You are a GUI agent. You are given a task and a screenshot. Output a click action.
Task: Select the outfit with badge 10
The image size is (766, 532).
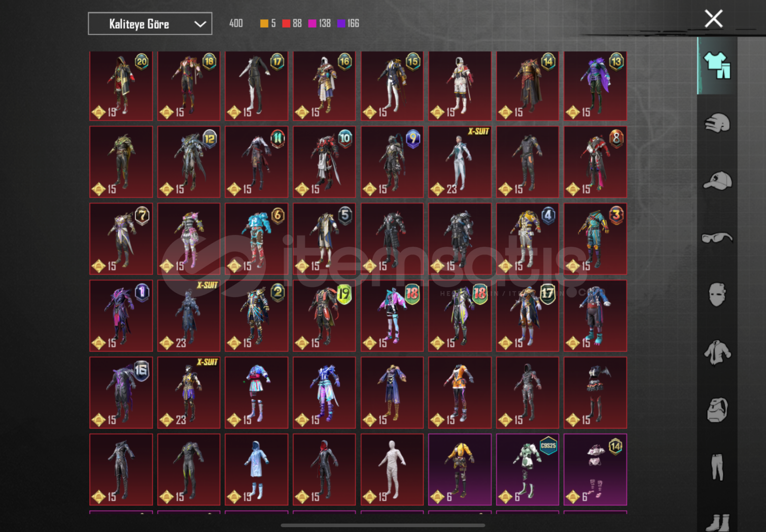click(x=324, y=162)
